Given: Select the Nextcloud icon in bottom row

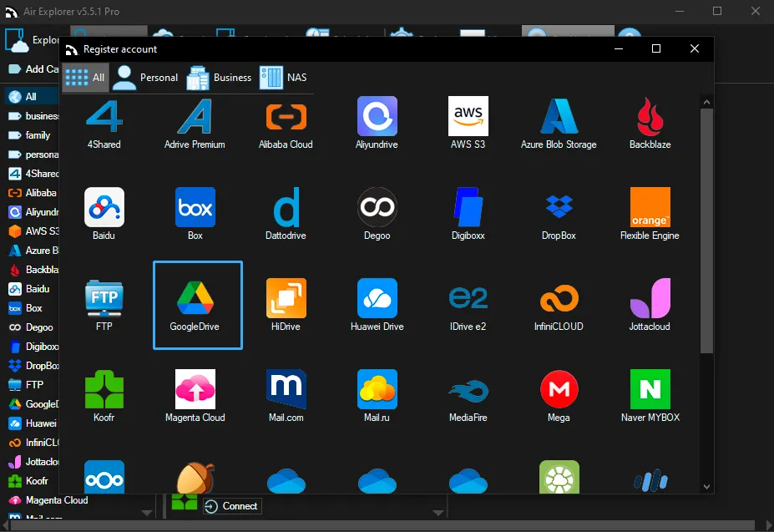Looking at the screenshot, I should (x=104, y=477).
